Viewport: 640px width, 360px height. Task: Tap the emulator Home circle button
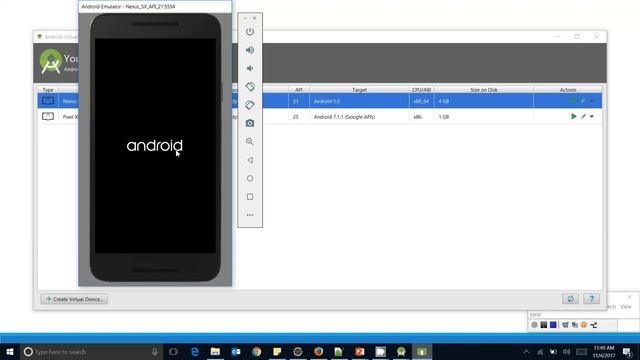pos(250,178)
